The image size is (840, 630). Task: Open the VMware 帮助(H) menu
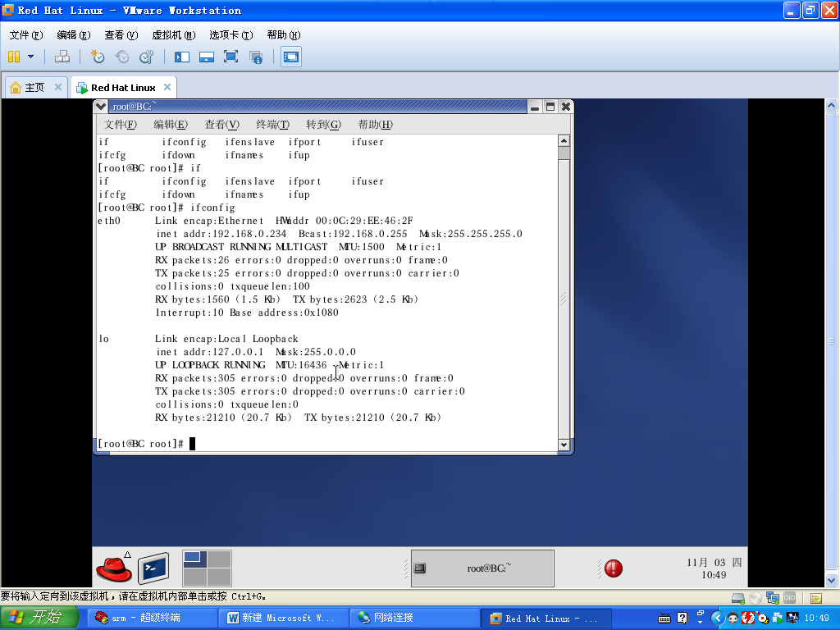tap(283, 34)
